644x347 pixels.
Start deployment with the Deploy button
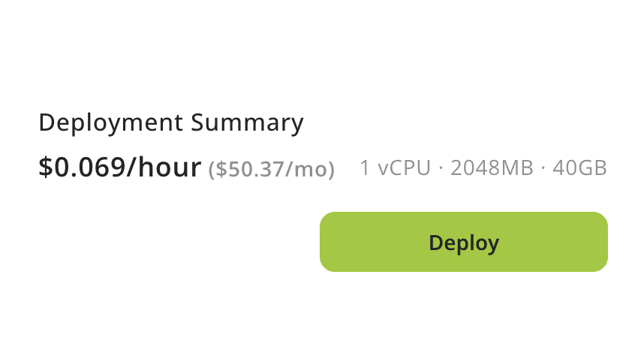[463, 242]
